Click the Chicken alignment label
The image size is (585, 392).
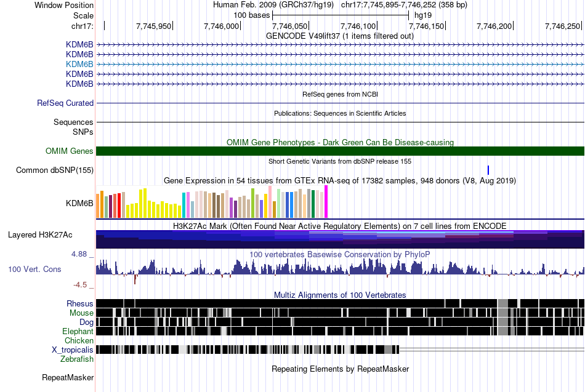pos(79,340)
